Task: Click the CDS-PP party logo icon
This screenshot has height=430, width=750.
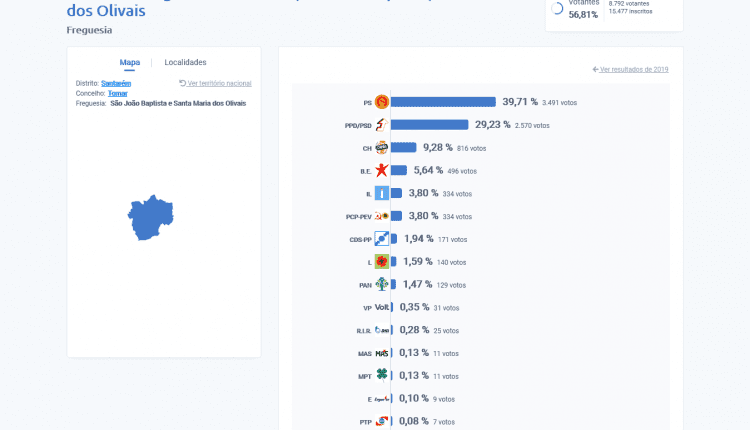Action: coord(381,239)
